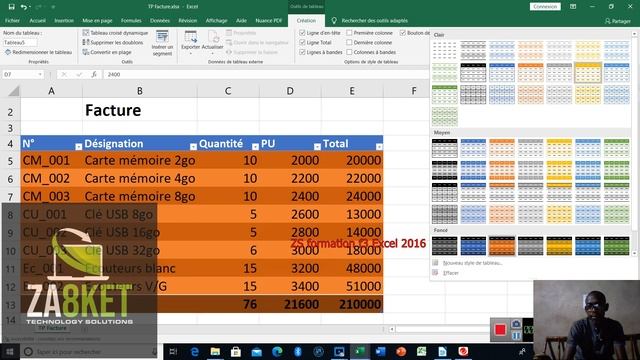Click the Création tab

[x=306, y=20]
